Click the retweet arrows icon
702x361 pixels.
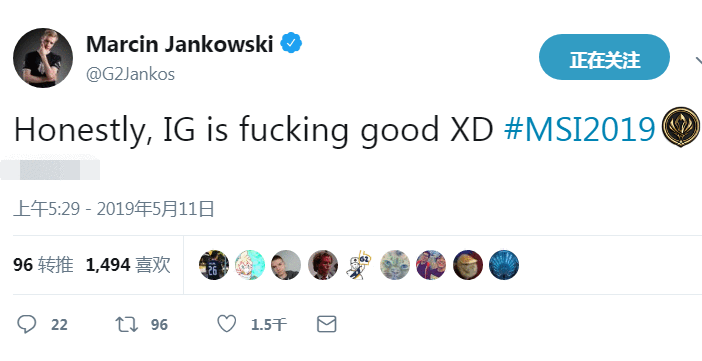tap(127, 324)
